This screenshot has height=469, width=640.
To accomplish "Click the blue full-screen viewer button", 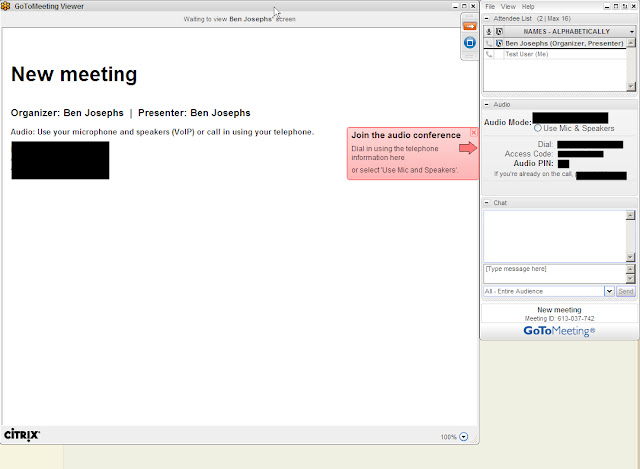I will coord(470,42).
